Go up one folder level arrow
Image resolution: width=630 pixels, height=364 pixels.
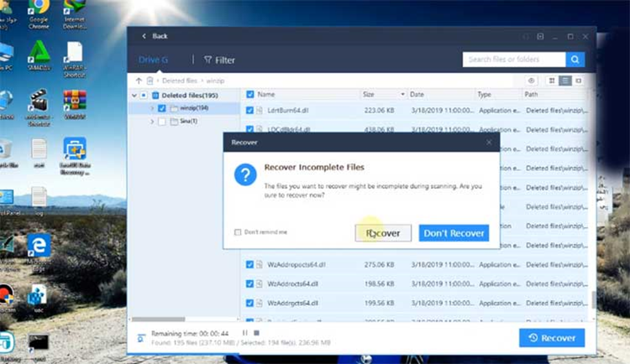click(x=138, y=81)
